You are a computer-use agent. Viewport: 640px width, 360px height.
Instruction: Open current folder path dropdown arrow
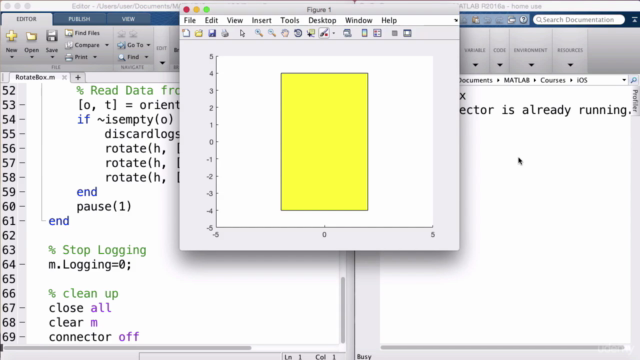pyautogui.click(x=624, y=80)
